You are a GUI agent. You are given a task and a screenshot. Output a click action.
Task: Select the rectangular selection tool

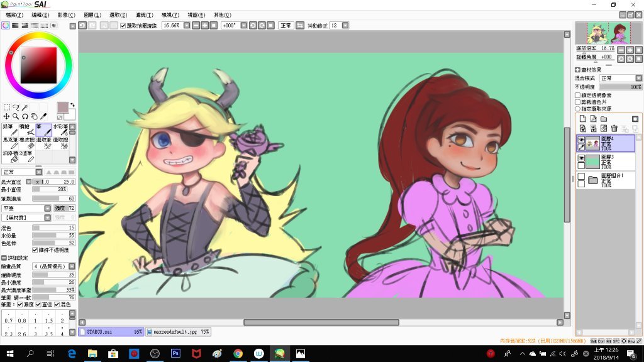6,107
